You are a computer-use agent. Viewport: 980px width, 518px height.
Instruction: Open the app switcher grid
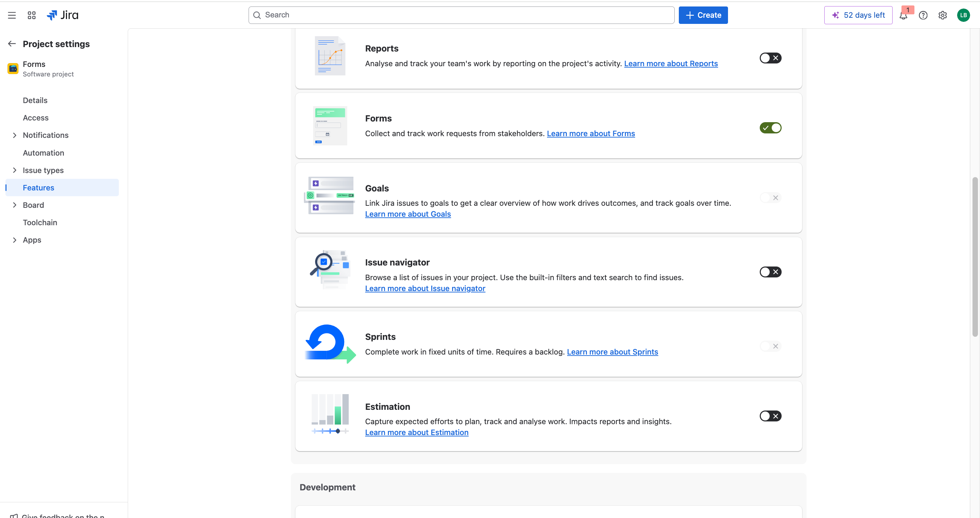tap(31, 15)
